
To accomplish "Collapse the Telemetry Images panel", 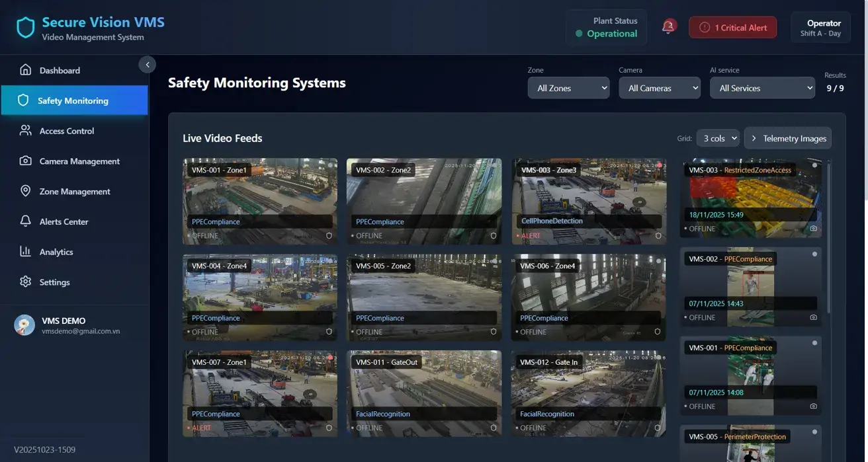I will (x=788, y=138).
